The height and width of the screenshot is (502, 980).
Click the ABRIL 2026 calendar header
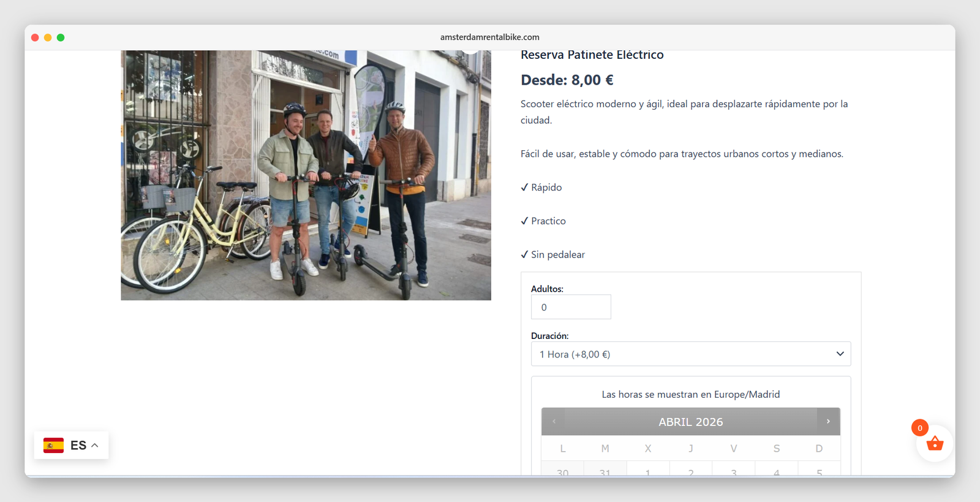[690, 422]
